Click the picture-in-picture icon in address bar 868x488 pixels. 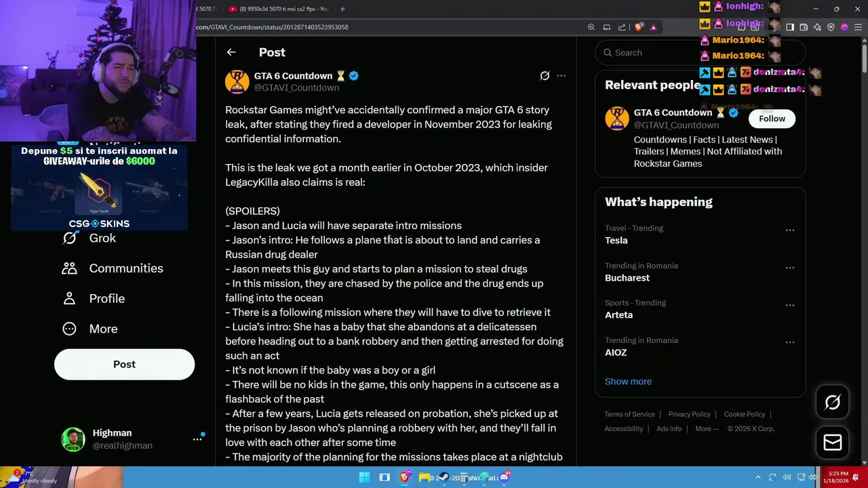pos(606,27)
